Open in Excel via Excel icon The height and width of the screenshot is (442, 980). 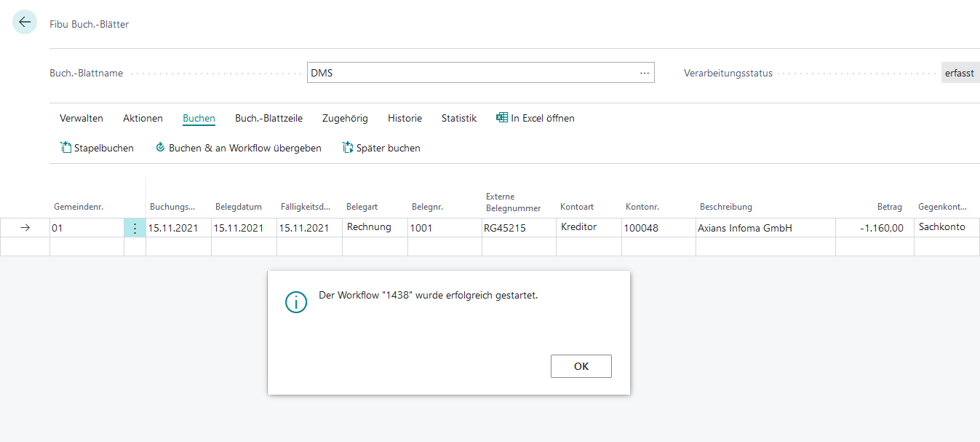[x=502, y=118]
